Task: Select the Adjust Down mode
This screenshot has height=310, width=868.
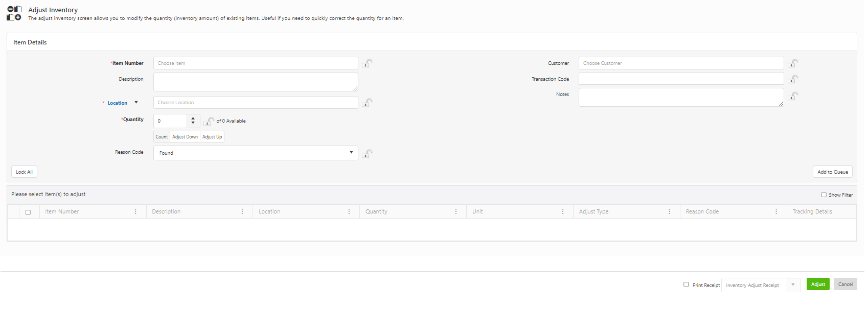Action: tap(185, 137)
